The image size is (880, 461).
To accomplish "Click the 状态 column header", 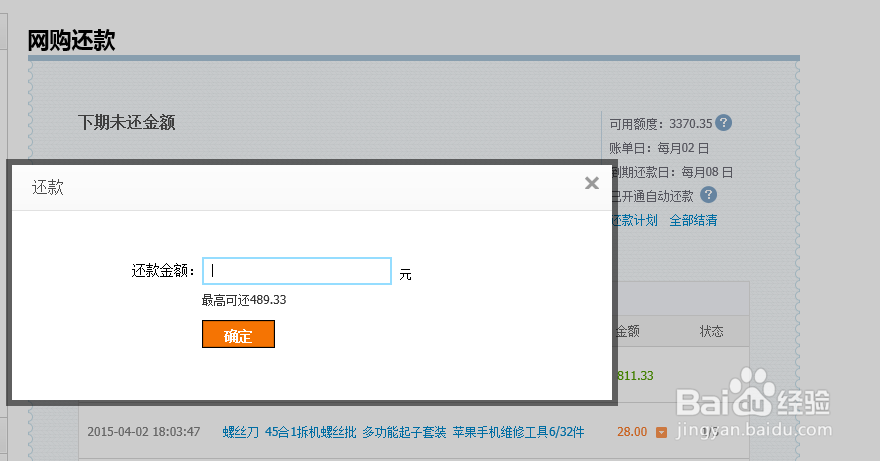I will (x=711, y=331).
